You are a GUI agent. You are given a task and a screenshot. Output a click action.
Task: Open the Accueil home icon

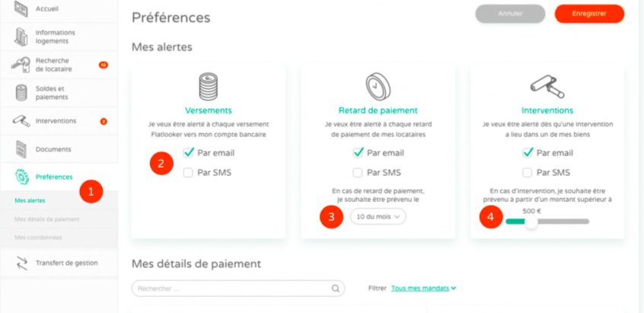click(21, 9)
